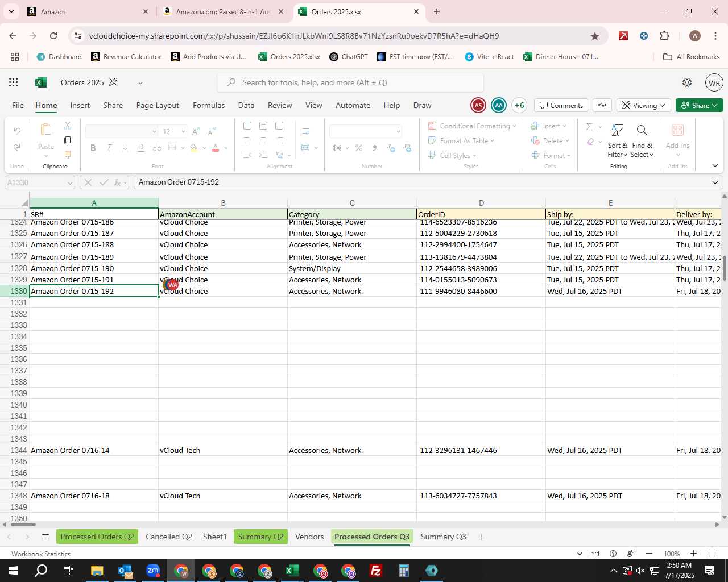Add a new sheet with plus icon
The height and width of the screenshot is (582, 728).
(x=481, y=537)
